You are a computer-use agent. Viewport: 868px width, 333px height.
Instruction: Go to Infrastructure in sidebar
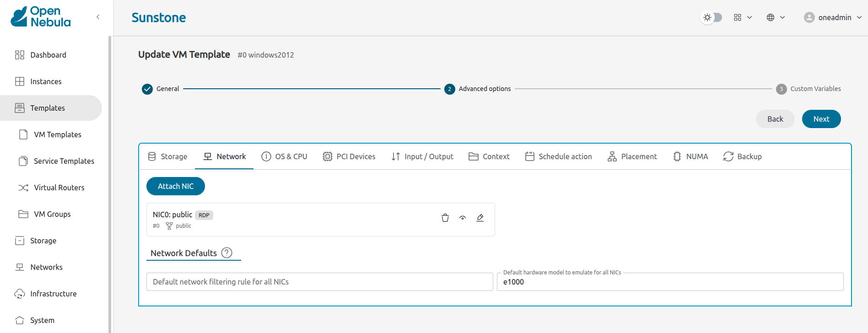(x=53, y=294)
